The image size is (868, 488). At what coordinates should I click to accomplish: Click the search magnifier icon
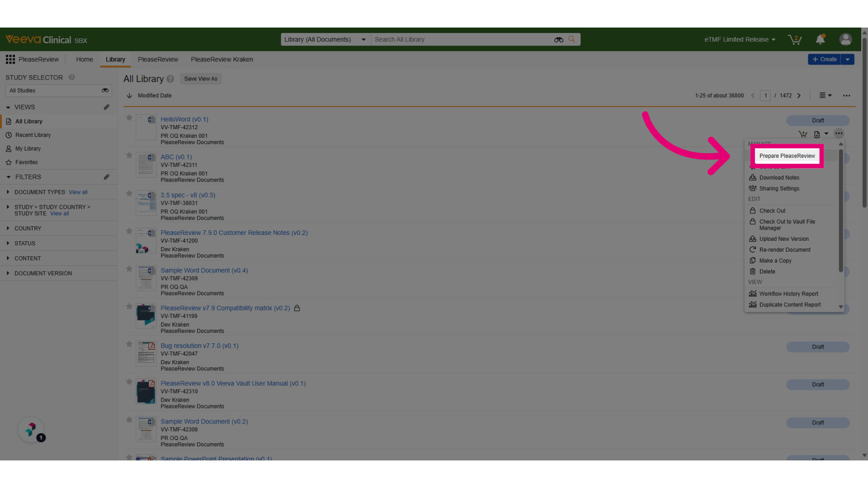click(571, 39)
